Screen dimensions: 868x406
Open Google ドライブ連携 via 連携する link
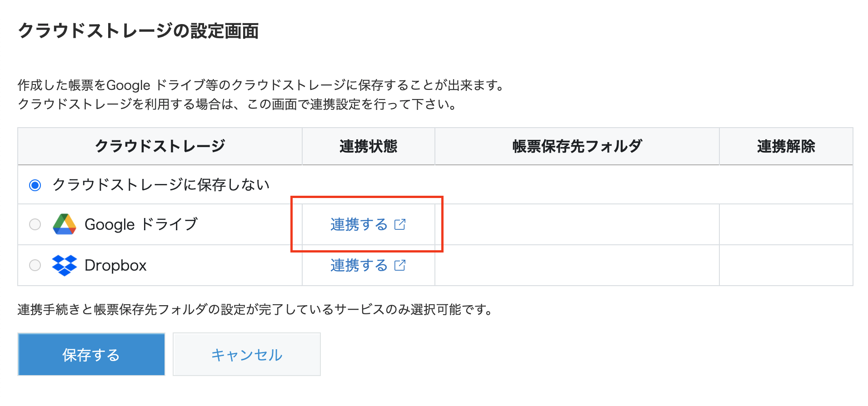(359, 224)
